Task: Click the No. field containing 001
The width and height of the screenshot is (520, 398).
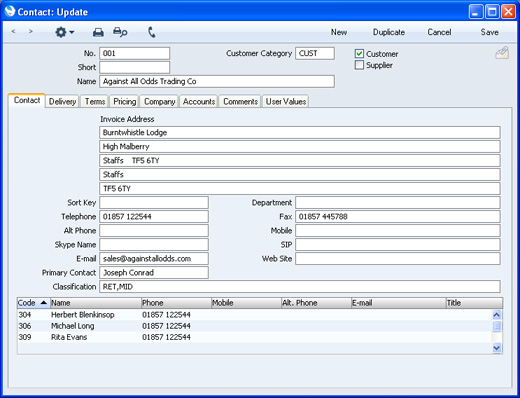Action: pyautogui.click(x=134, y=53)
